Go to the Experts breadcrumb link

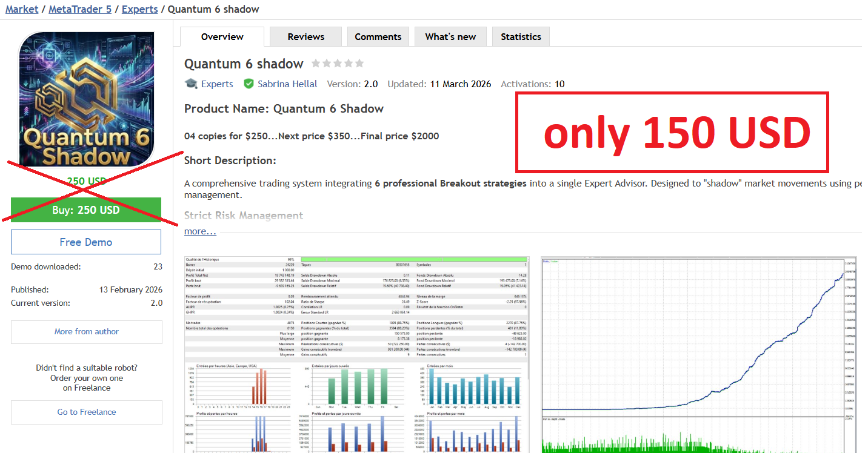tap(140, 9)
